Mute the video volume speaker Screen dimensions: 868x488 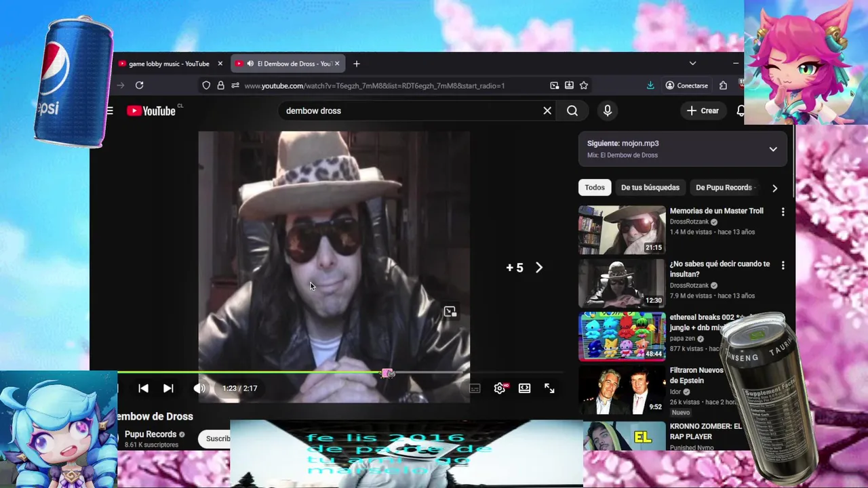199,388
